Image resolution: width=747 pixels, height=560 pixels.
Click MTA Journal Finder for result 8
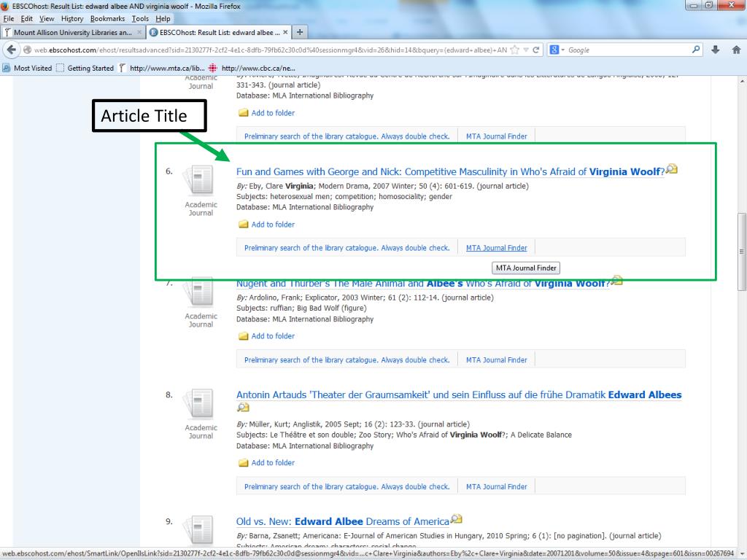point(496,486)
